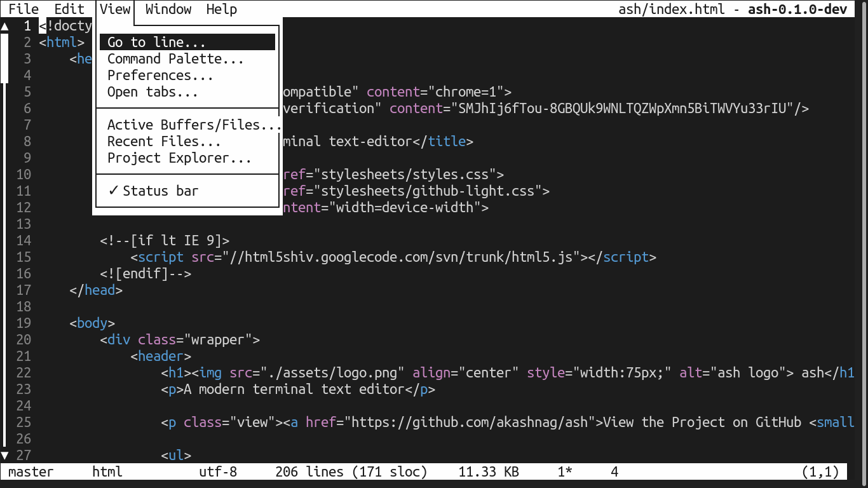Click the scroll-up arrow on the left scrollbar
868x488 pixels.
click(x=5, y=26)
